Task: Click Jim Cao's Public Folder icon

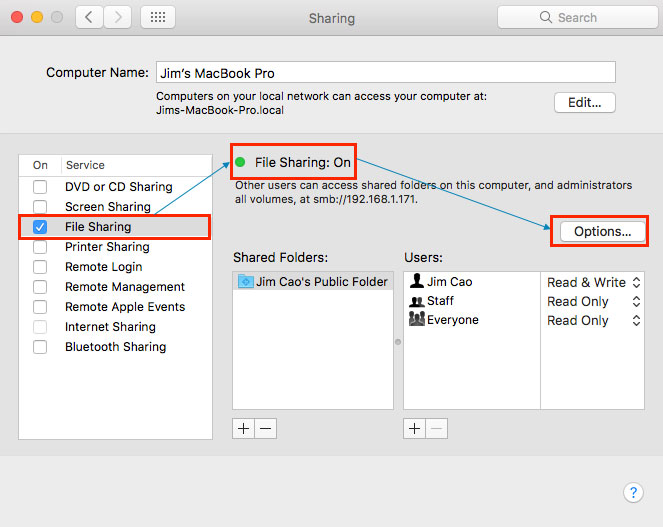Action: 245,281
